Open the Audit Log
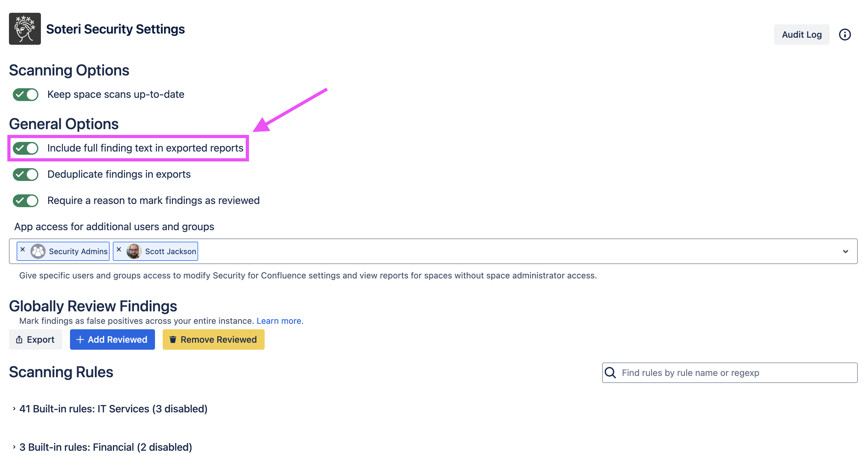 [x=801, y=35]
